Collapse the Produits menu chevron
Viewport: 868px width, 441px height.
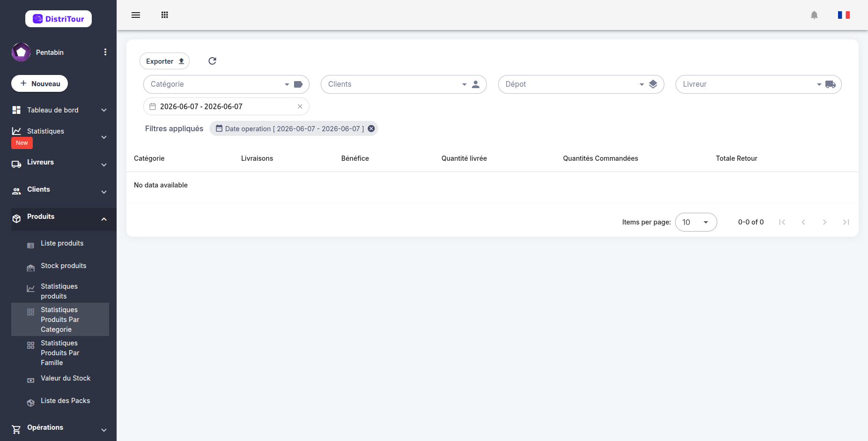[104, 219]
